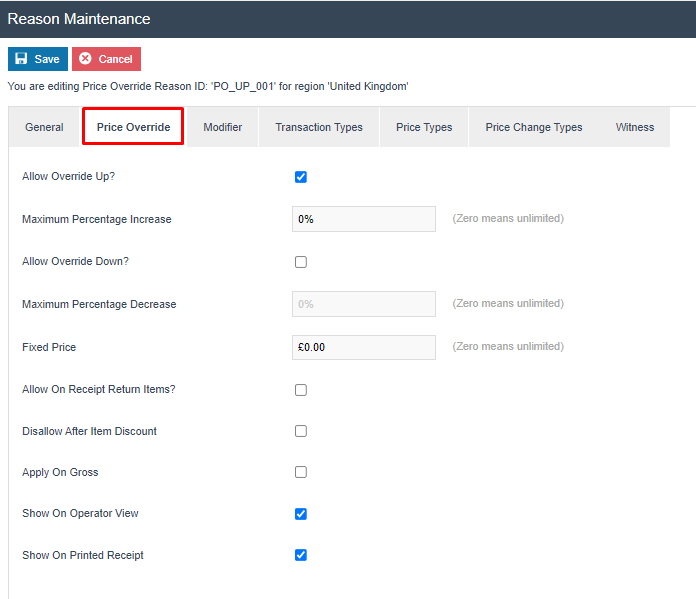Enable Disallow After Item Discount checkbox

click(x=301, y=431)
